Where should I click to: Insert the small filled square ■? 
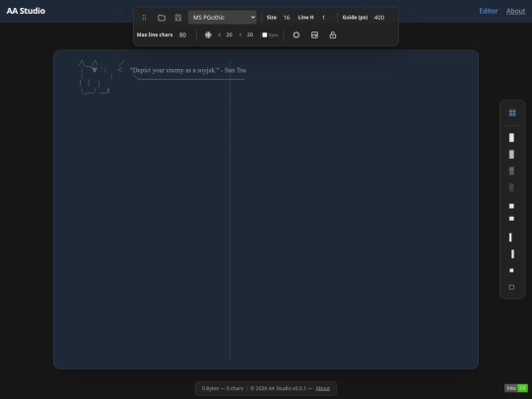[x=511, y=270]
